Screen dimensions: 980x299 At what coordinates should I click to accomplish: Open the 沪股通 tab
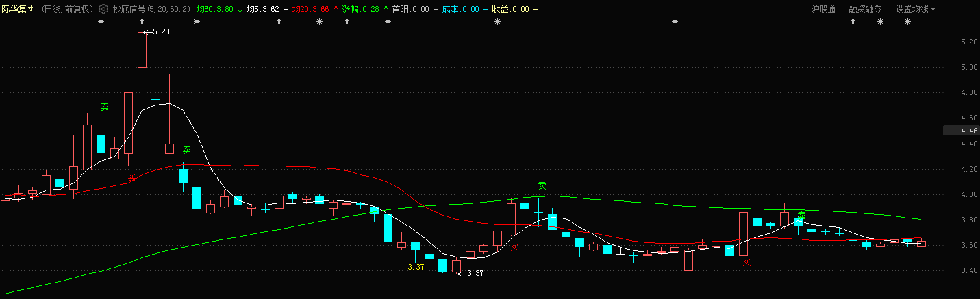[x=822, y=9]
